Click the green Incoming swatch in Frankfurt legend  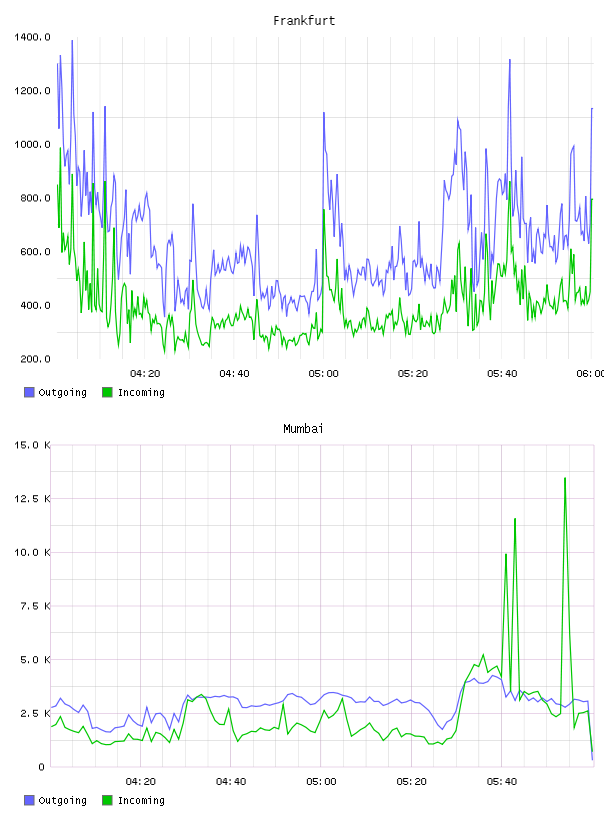pos(107,392)
